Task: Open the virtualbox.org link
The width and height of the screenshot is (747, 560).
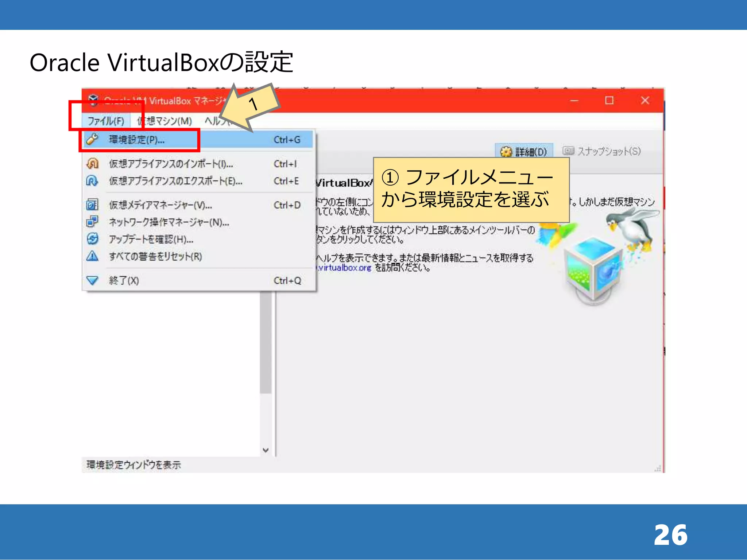Action: (x=344, y=268)
